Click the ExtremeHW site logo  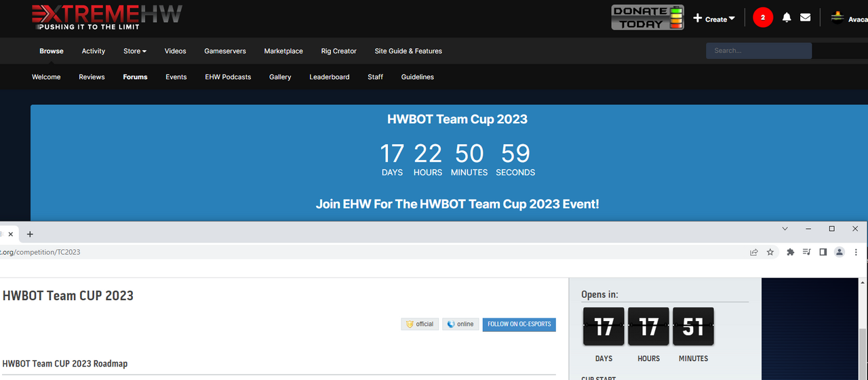pos(106,18)
